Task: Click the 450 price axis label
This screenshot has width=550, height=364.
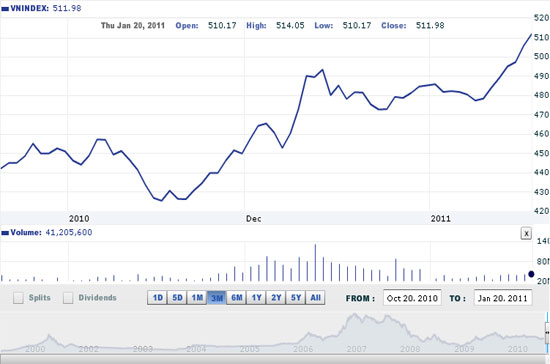Action: [x=541, y=153]
